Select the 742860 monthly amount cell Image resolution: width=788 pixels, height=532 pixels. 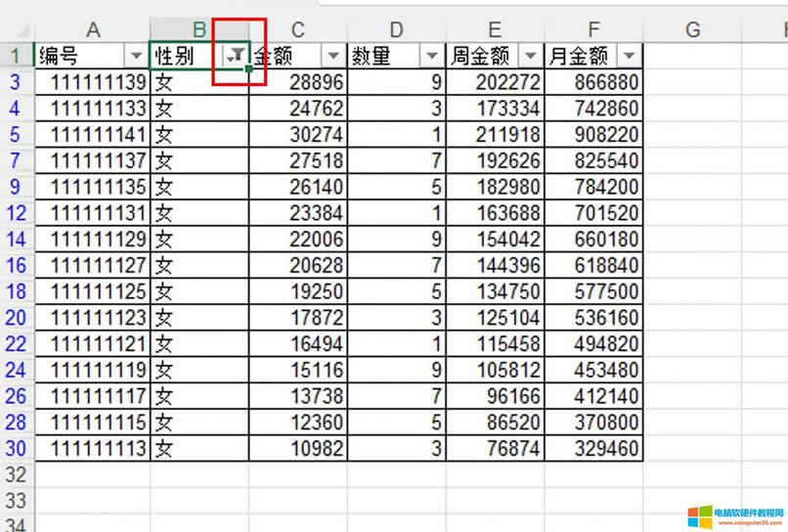coord(593,109)
